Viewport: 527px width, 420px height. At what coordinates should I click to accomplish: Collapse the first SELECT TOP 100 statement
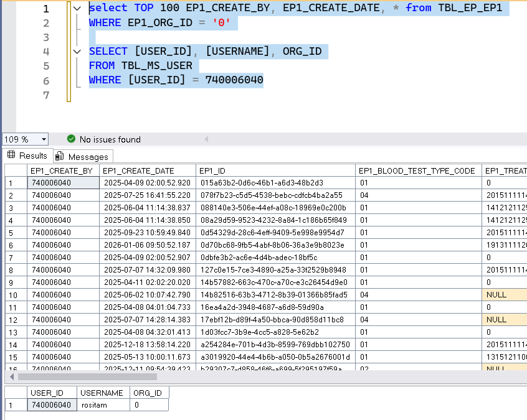pyautogui.click(x=77, y=9)
